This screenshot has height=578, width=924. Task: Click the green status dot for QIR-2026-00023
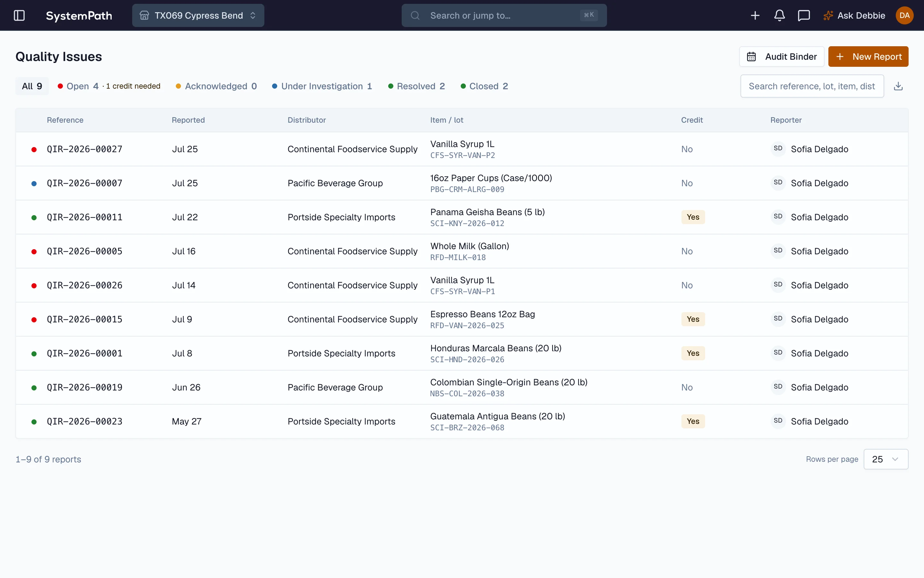(34, 422)
